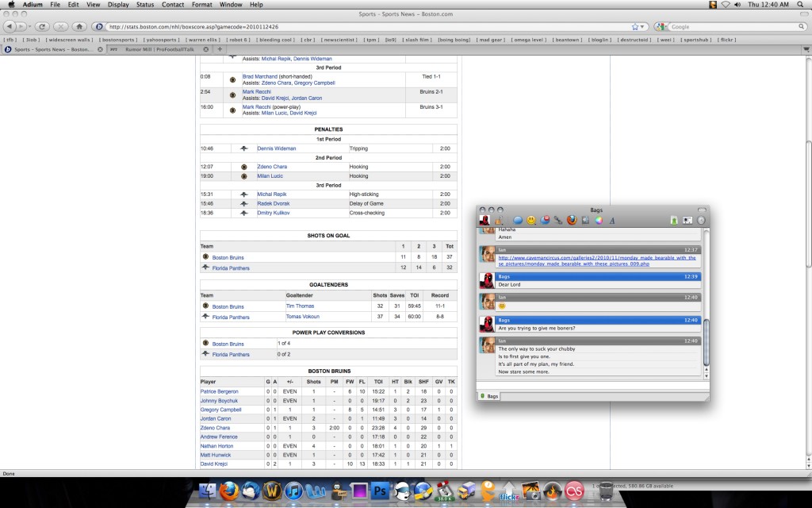
Task: Click the Firefox back button
Action: pyautogui.click(x=10, y=26)
